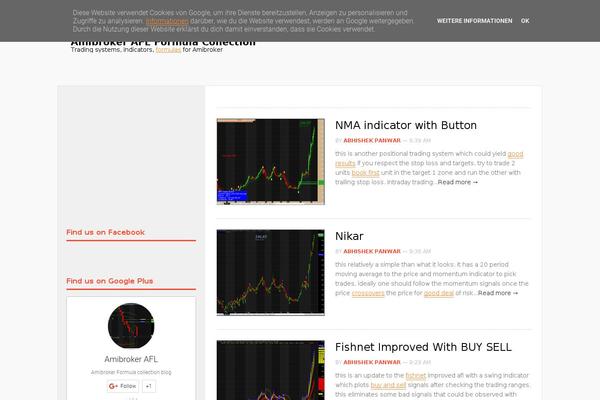Follow the 'book first' link in NMA excerpt
Viewport: 600px width, 400px height.
[365, 173]
